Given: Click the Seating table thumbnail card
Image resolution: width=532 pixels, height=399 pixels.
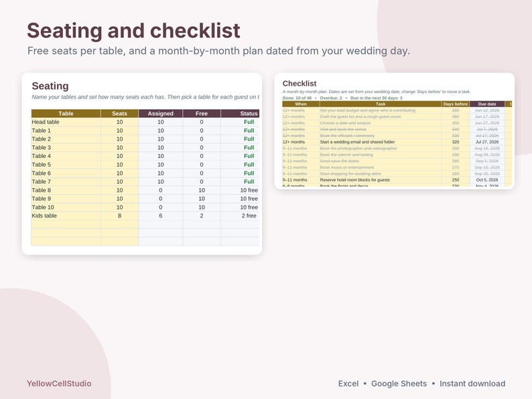Looking at the screenshot, I should click(142, 164).
